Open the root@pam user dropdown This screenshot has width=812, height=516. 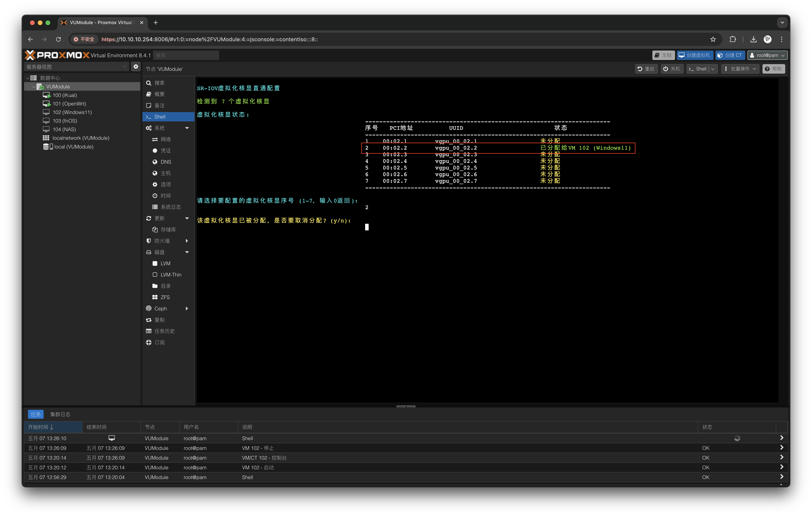[x=767, y=55]
